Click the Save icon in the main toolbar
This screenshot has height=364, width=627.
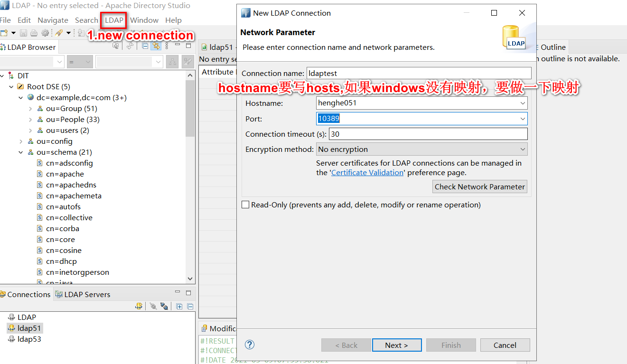point(23,32)
